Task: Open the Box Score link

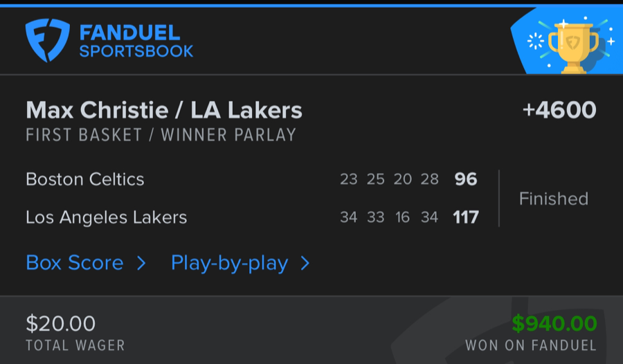Action: click(x=75, y=263)
